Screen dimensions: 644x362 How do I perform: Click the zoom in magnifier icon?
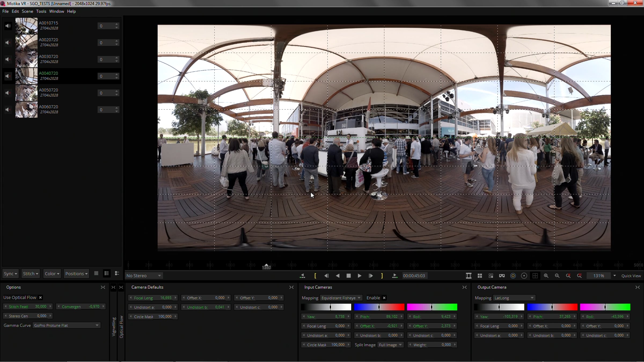pyautogui.click(x=546, y=276)
